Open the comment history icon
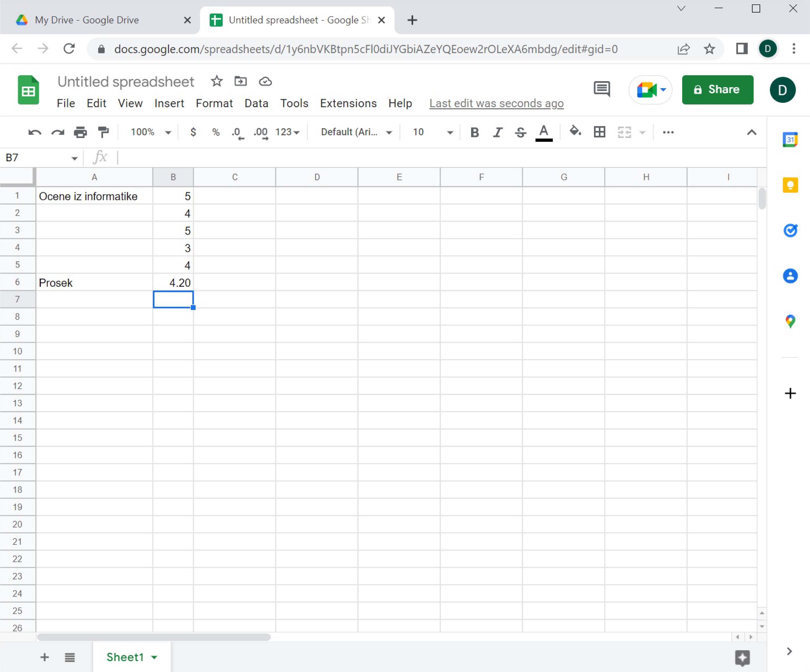Screen dimensions: 810x672 pos(601,89)
